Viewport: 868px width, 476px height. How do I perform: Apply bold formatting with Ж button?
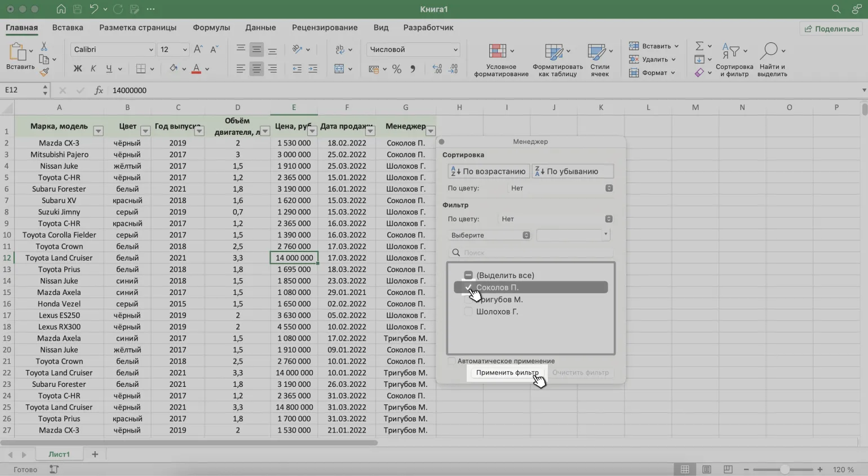point(78,69)
